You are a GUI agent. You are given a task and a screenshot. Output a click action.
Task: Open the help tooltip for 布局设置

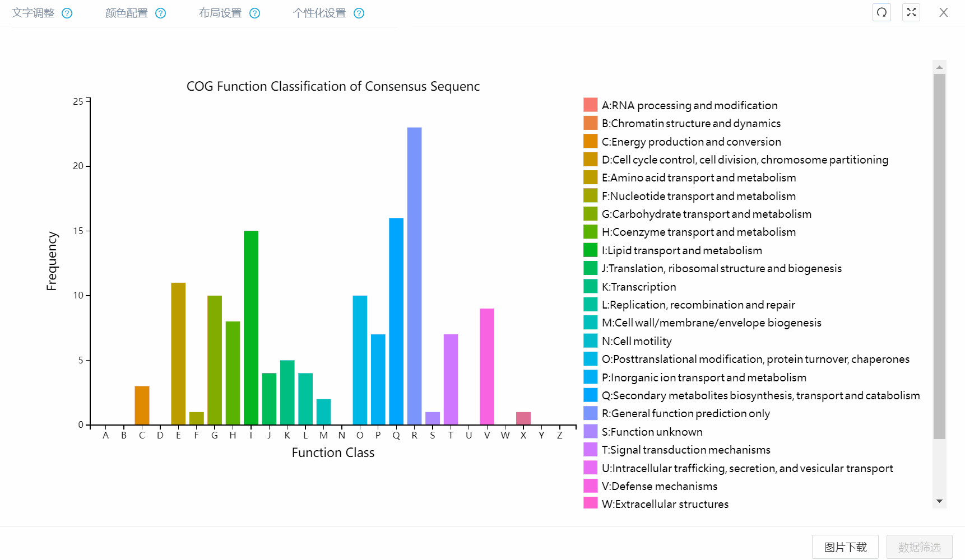(254, 13)
